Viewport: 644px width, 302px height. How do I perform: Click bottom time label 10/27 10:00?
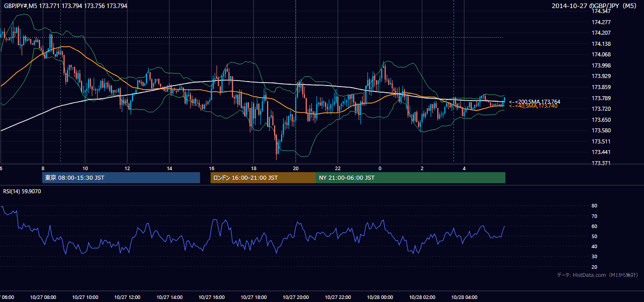85,297
